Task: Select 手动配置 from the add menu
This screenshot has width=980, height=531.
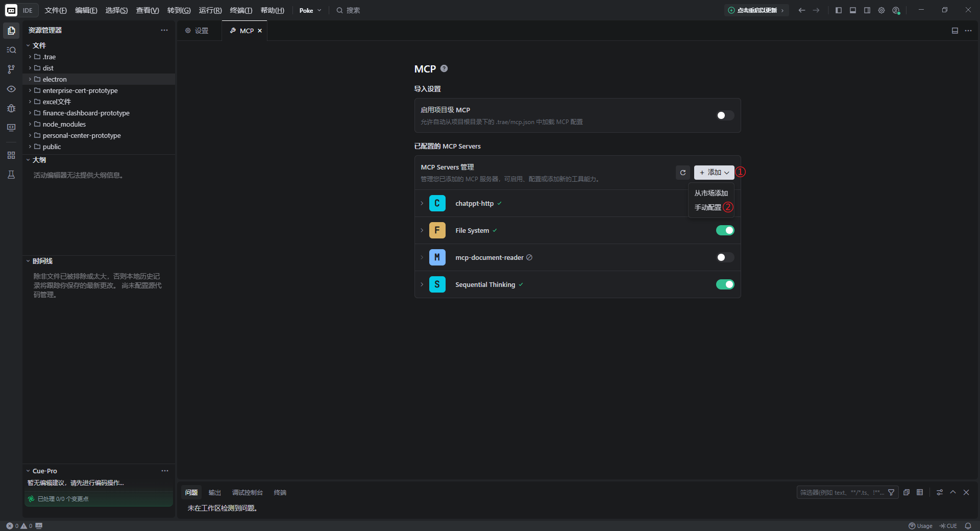Action: tap(708, 207)
